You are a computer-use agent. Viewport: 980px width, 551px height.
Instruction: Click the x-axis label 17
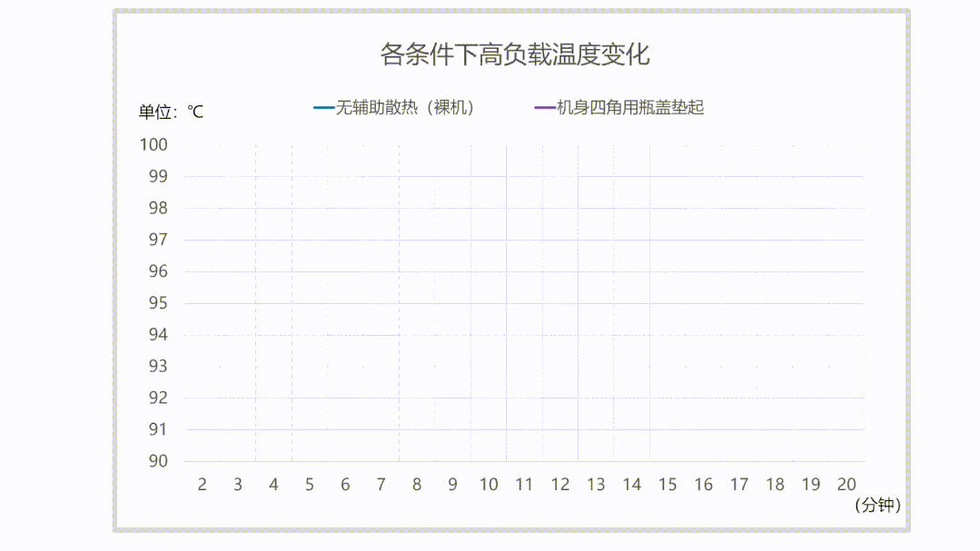738,484
